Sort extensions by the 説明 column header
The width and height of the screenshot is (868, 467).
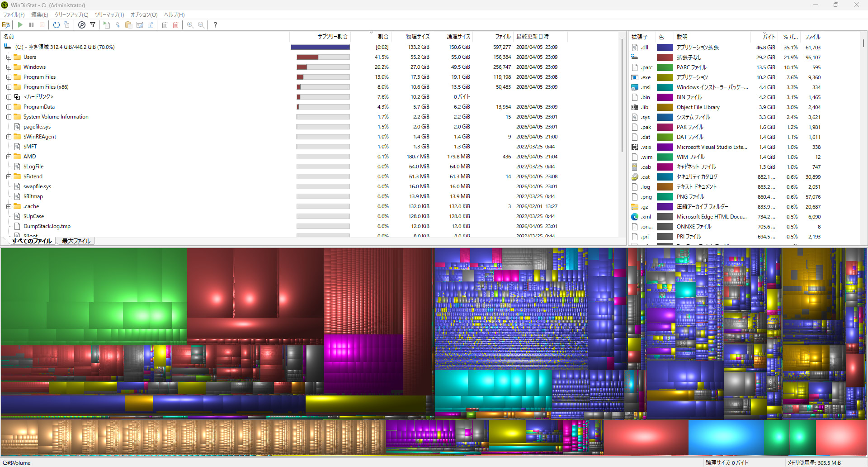pyautogui.click(x=682, y=37)
